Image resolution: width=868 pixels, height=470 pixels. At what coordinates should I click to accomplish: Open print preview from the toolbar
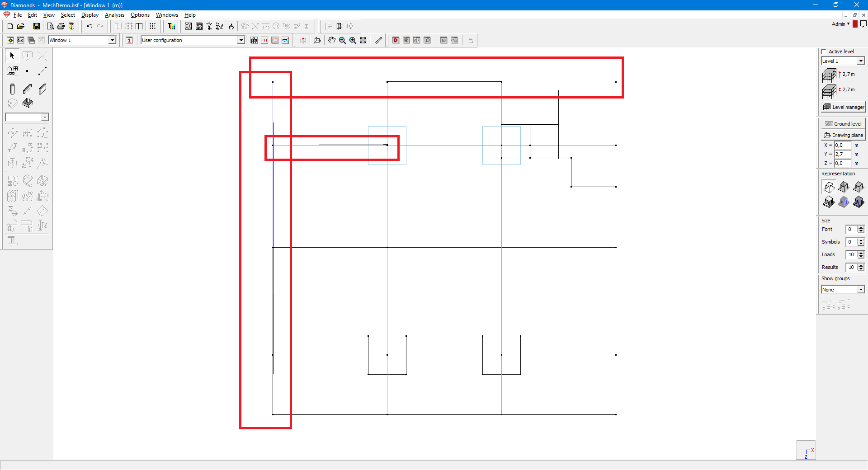tap(50, 26)
